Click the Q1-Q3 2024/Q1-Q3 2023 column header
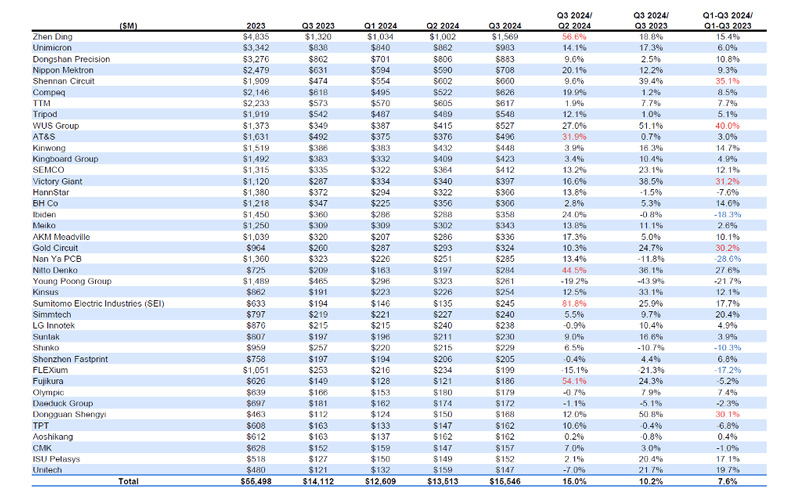The image size is (800, 498). click(727, 21)
